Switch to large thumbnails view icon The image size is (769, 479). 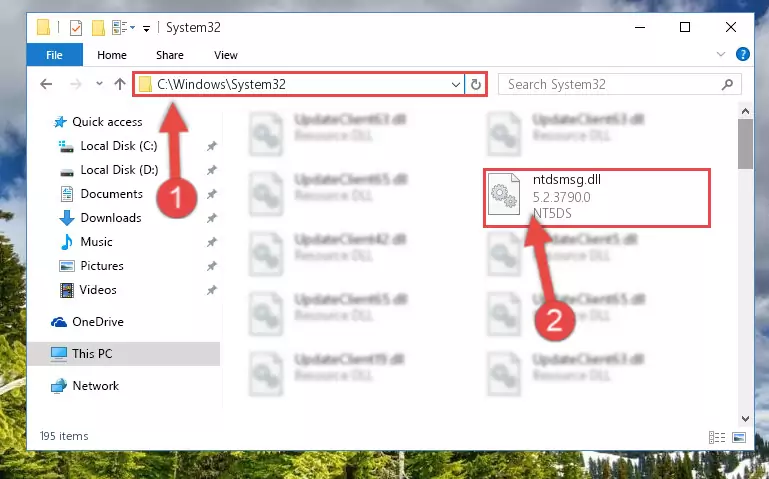pyautogui.click(x=739, y=437)
